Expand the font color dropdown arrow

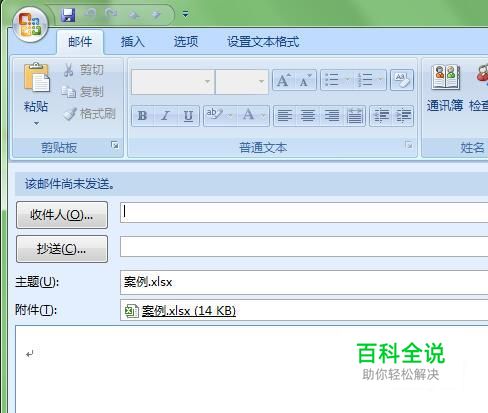[263, 116]
